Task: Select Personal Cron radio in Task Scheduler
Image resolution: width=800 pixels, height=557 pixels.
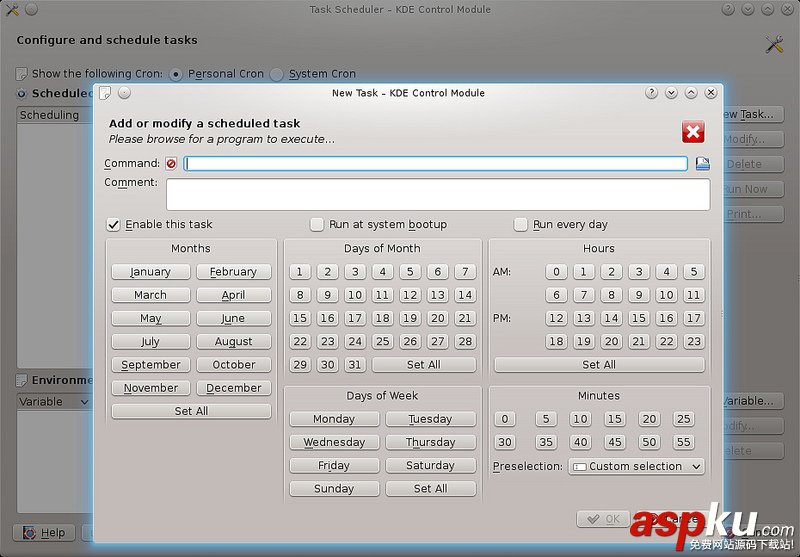Action: (x=176, y=74)
